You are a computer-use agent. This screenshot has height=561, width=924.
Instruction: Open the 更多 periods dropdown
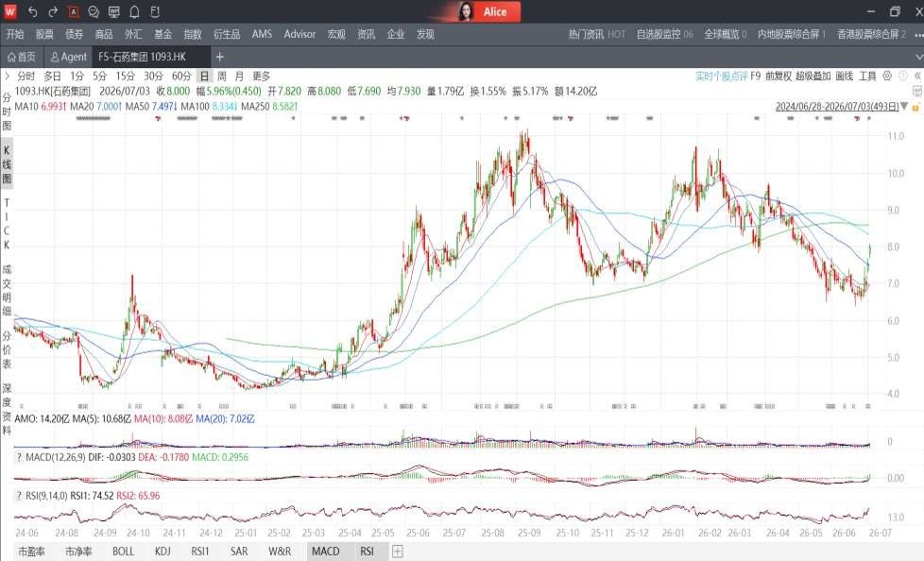click(x=261, y=76)
